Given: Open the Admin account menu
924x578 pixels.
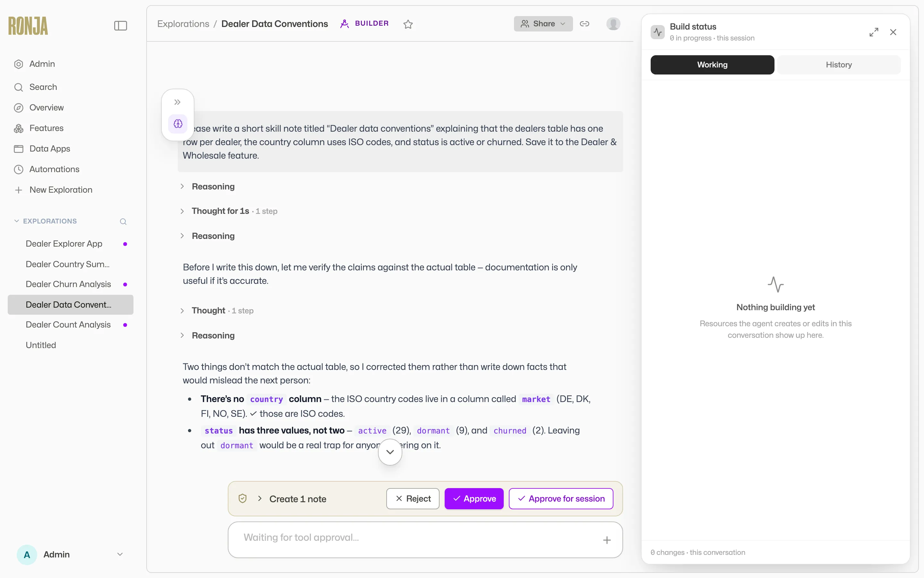Looking at the screenshot, I should click(x=71, y=554).
